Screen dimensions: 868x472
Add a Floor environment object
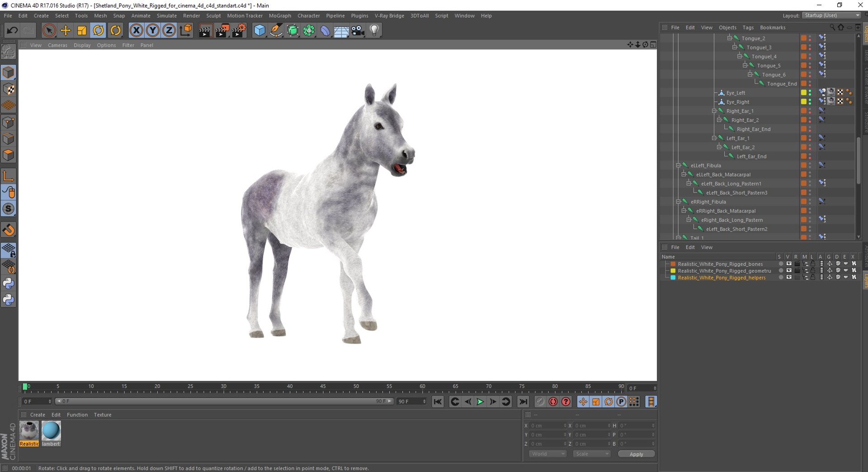(341, 30)
